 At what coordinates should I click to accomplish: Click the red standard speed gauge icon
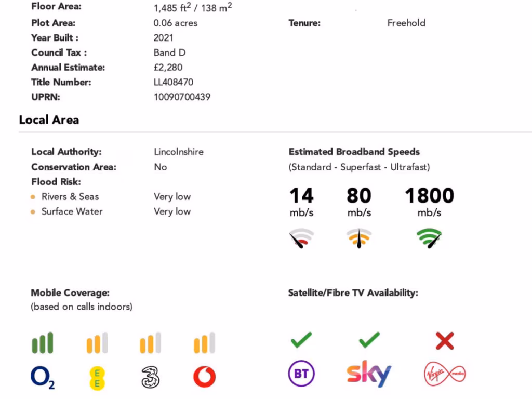(301, 238)
